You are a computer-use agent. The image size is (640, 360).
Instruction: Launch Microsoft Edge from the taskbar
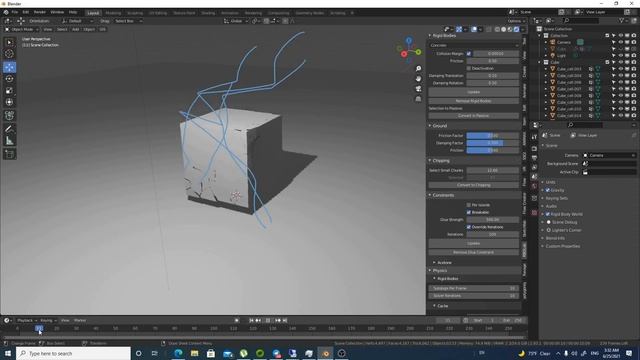point(178,353)
